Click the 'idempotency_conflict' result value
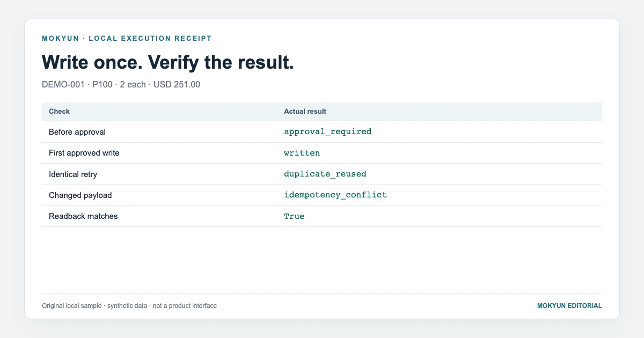This screenshot has height=338, width=644. 335,195
